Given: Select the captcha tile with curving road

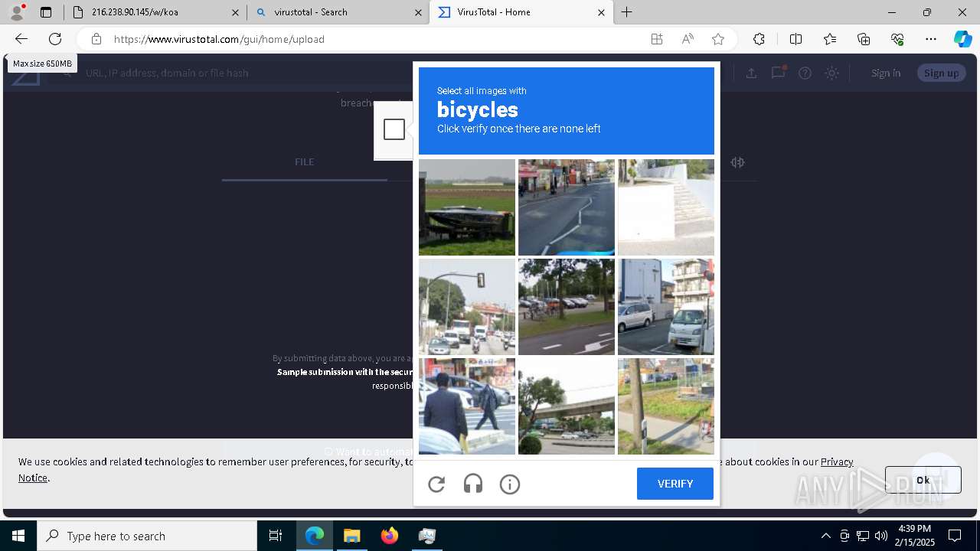Looking at the screenshot, I should (x=567, y=207).
